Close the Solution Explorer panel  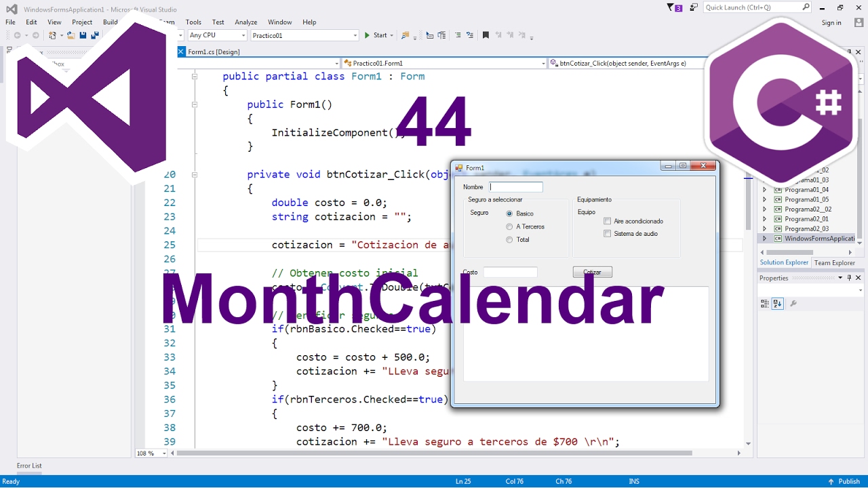coord(858,52)
